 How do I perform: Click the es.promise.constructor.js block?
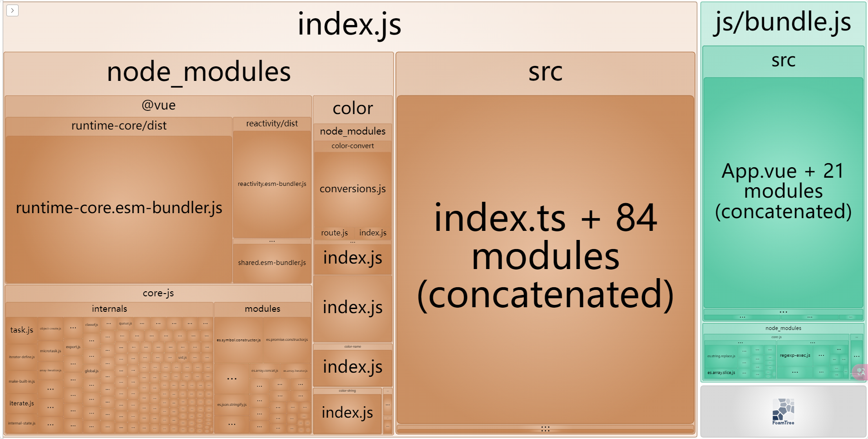coord(287,339)
